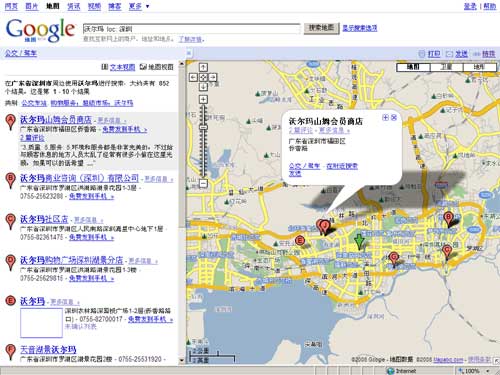This screenshot has width=500, height=375.
Task: Click 发送 link in the info bubble
Action: tap(295, 174)
